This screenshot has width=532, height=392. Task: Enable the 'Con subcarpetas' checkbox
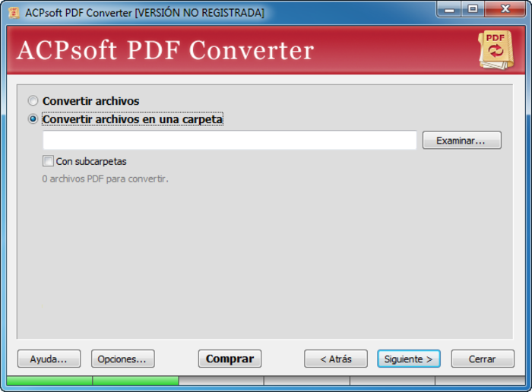coord(49,161)
